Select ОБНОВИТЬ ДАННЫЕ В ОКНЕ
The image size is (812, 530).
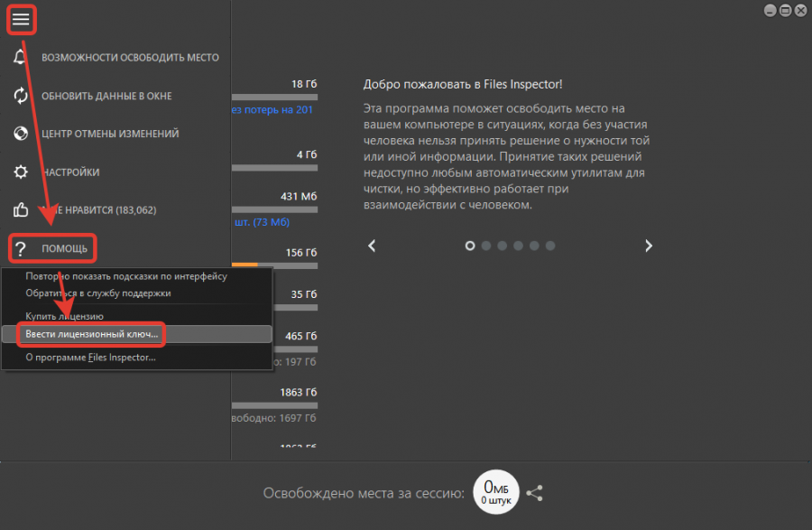click(106, 96)
